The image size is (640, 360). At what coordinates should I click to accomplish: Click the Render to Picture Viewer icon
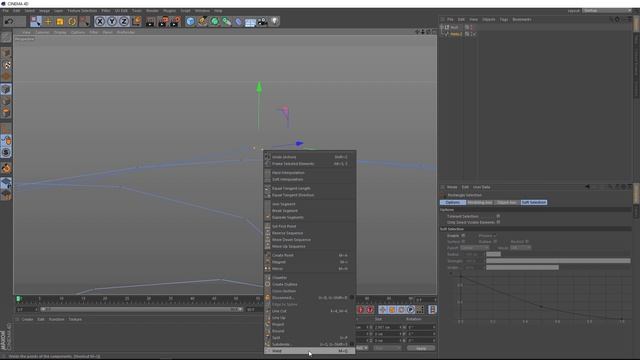(x=162, y=21)
